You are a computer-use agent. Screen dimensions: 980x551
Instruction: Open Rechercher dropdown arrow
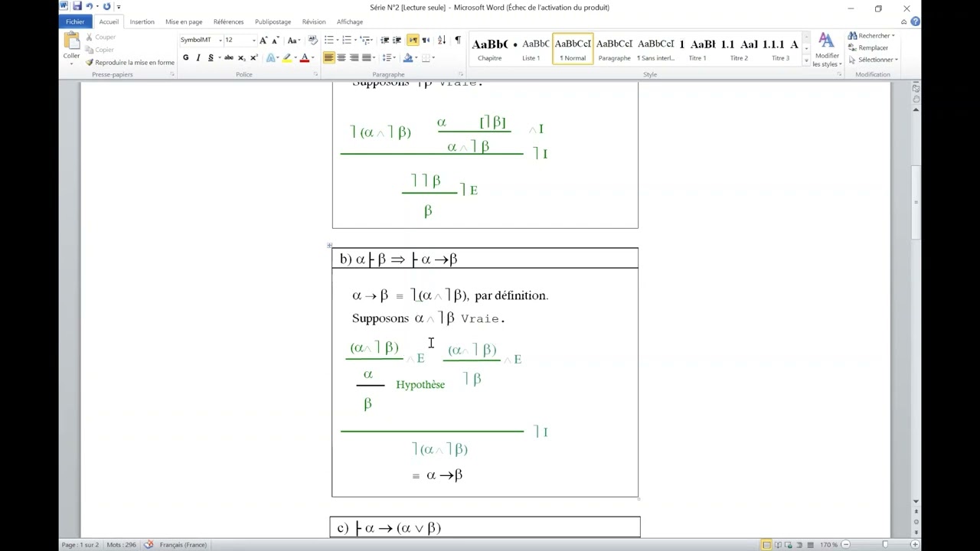(893, 36)
